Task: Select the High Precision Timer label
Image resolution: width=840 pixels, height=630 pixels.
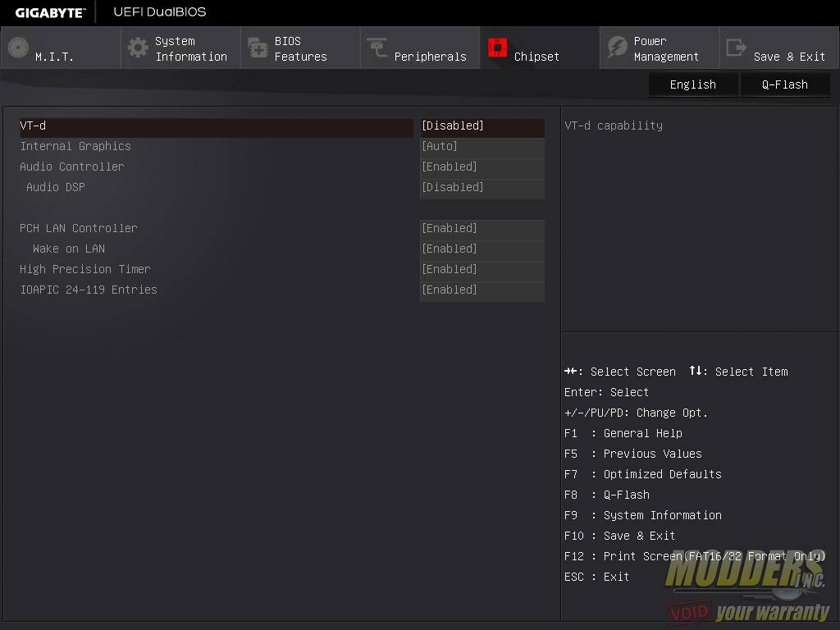Action: click(85, 269)
